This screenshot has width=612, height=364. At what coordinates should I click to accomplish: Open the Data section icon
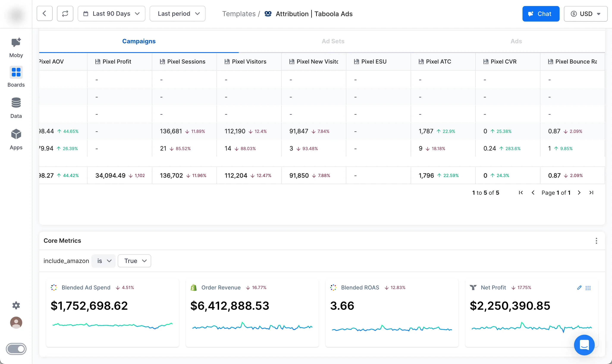16,103
